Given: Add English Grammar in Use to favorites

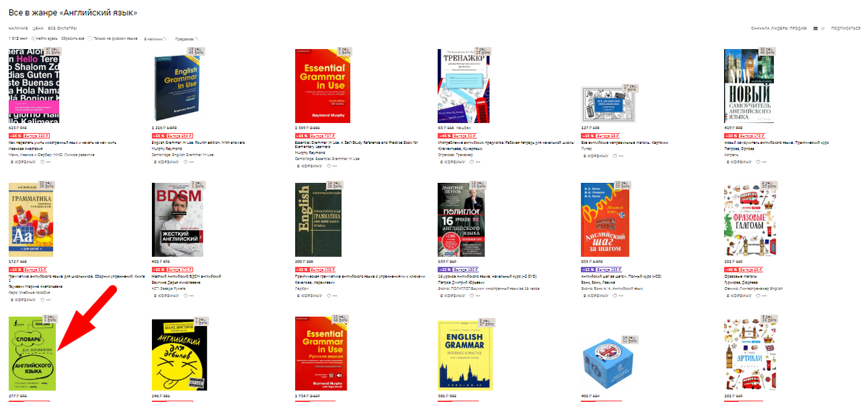Looking at the screenshot, I should [x=185, y=163].
